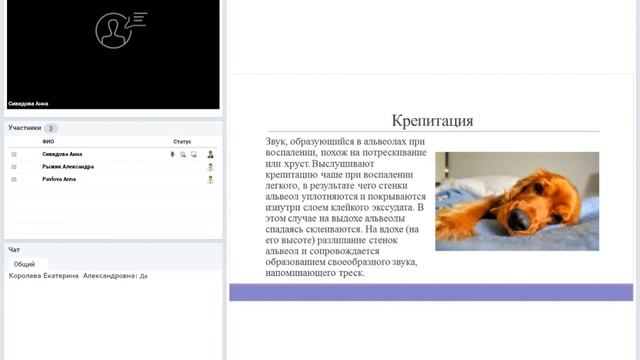Click the Участники panel header

pos(25,128)
